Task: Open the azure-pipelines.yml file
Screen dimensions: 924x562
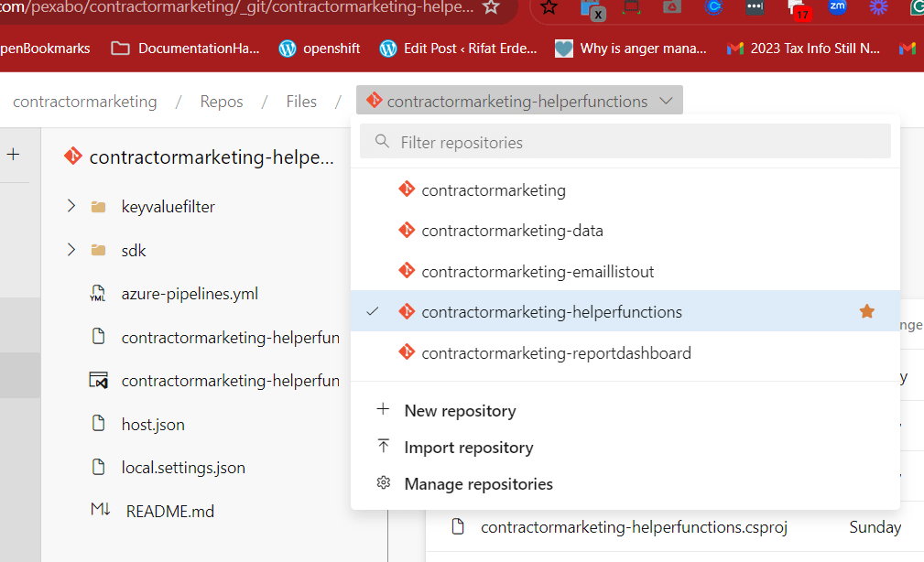Action: [x=190, y=294]
